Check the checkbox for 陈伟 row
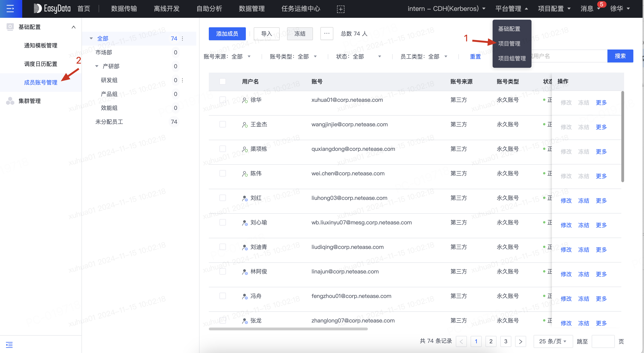Image resolution: width=644 pixels, height=353 pixels. 222,173
